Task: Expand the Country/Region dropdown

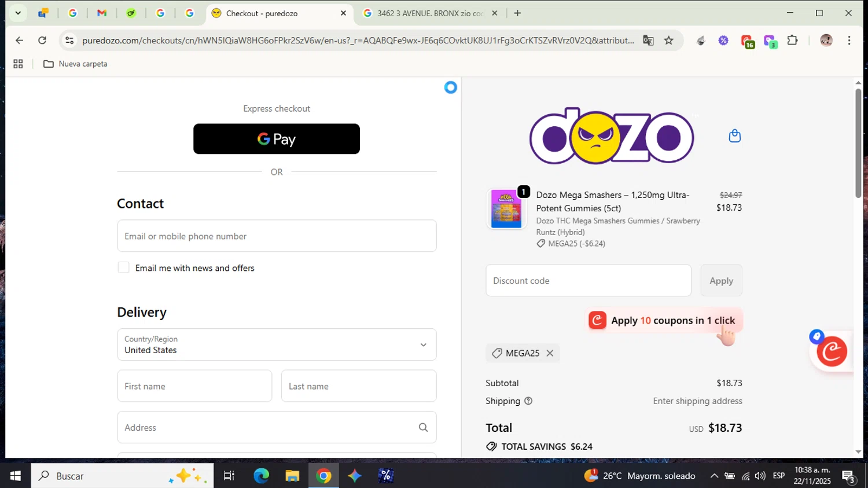Action: pos(277,344)
